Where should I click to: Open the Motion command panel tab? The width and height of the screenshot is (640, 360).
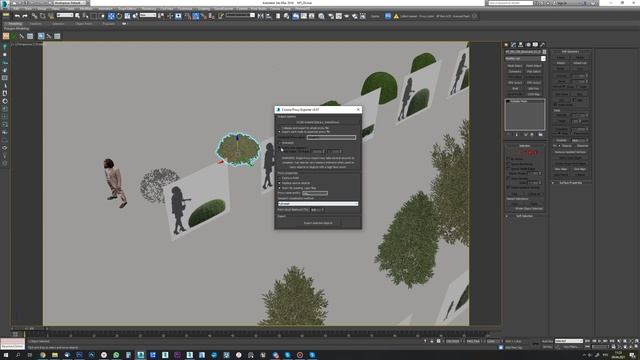coord(528,44)
